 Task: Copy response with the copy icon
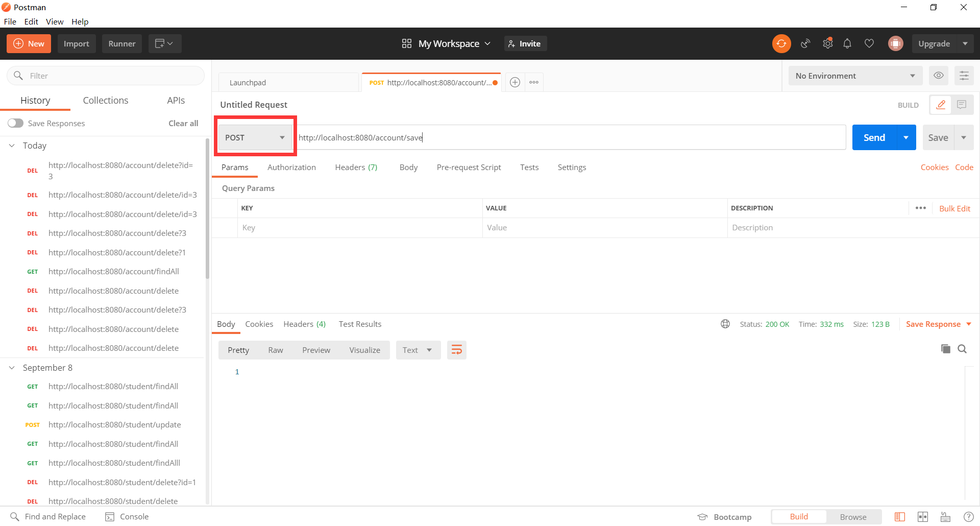point(945,349)
